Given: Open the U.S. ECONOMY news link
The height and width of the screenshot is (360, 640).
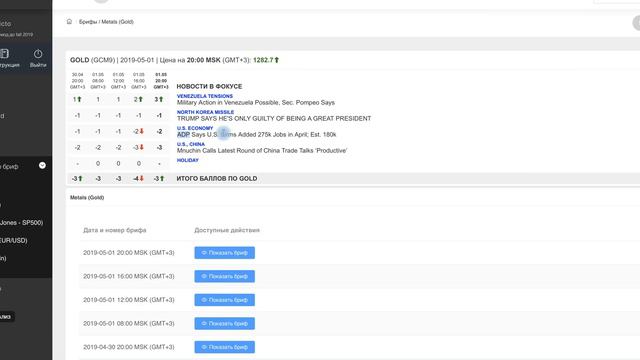Looking at the screenshot, I should 195,128.
